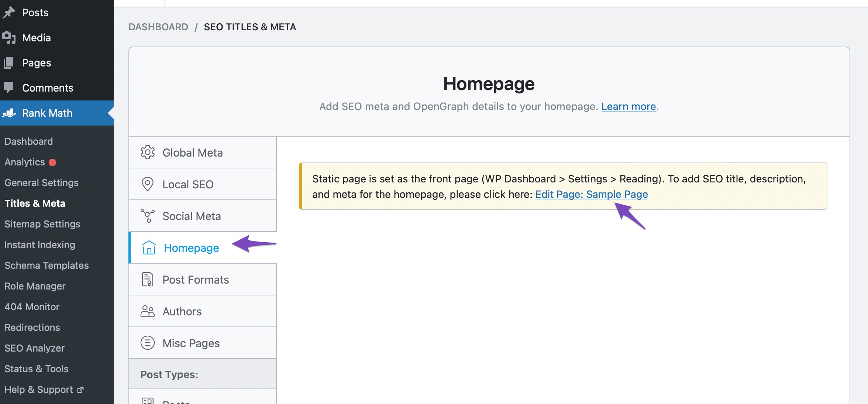Select the General Settings tab

tap(41, 182)
